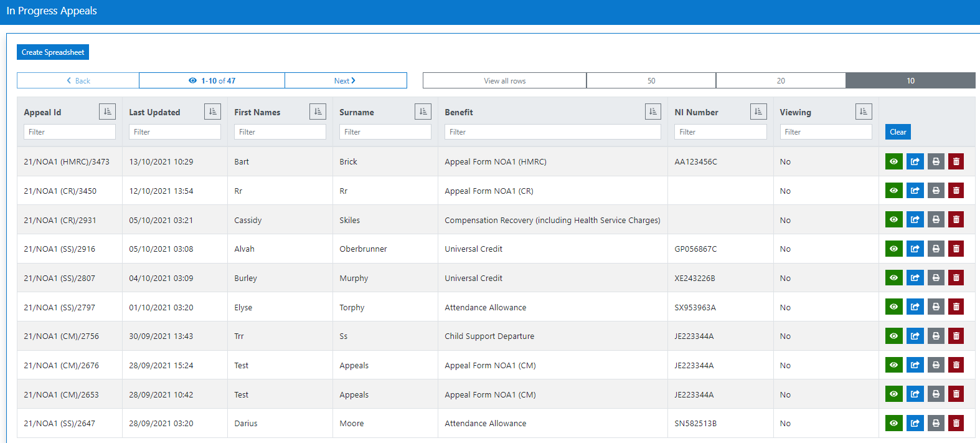View appeal 21/NOA1 (HMRC)/3473 with eye icon

pos(893,161)
